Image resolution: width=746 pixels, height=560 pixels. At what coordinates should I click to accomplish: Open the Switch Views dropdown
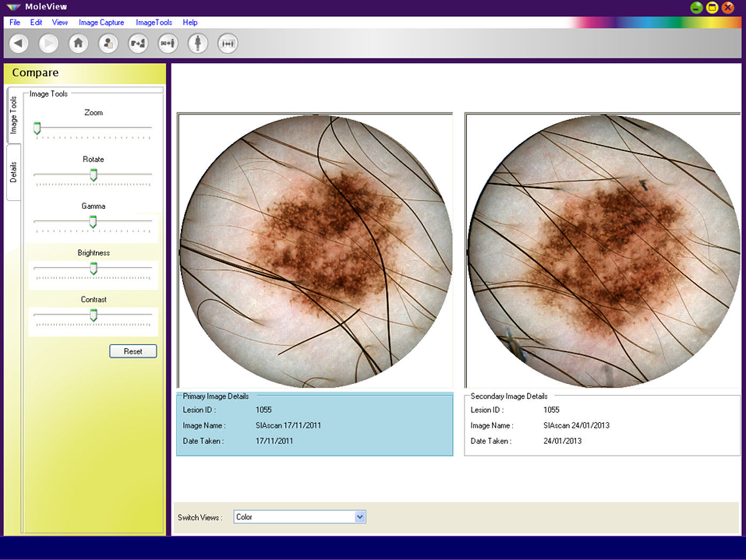[360, 517]
